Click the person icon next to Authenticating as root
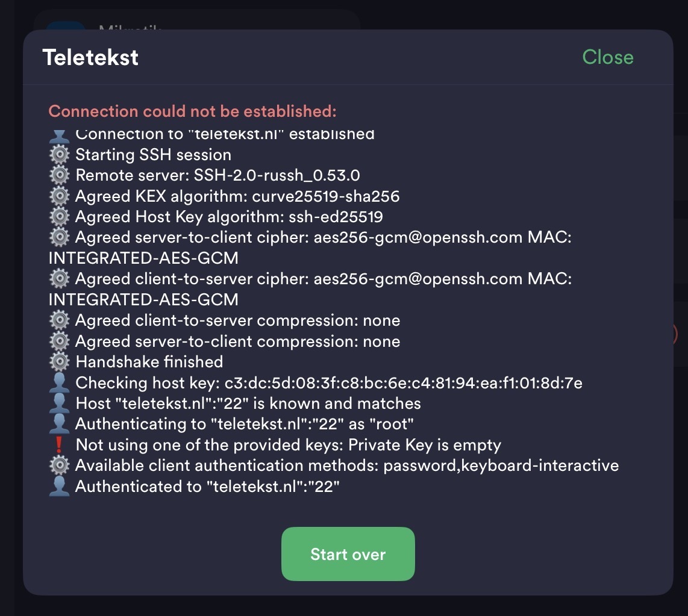 coord(58,424)
